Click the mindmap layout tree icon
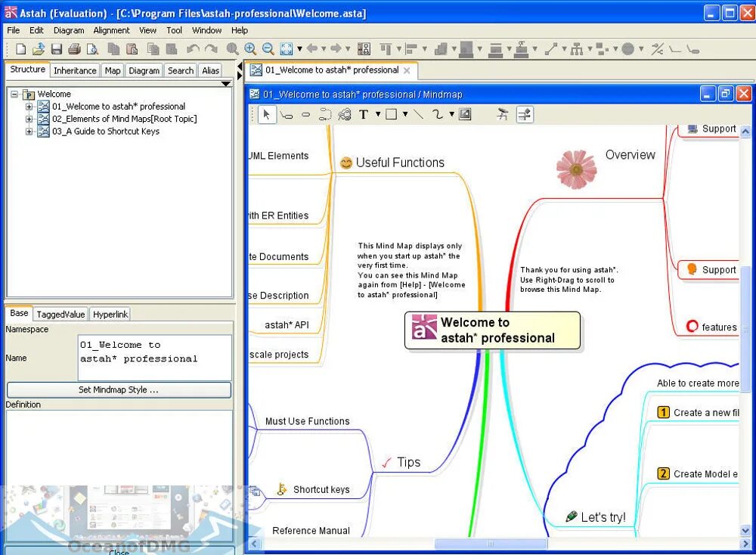 coord(577,48)
